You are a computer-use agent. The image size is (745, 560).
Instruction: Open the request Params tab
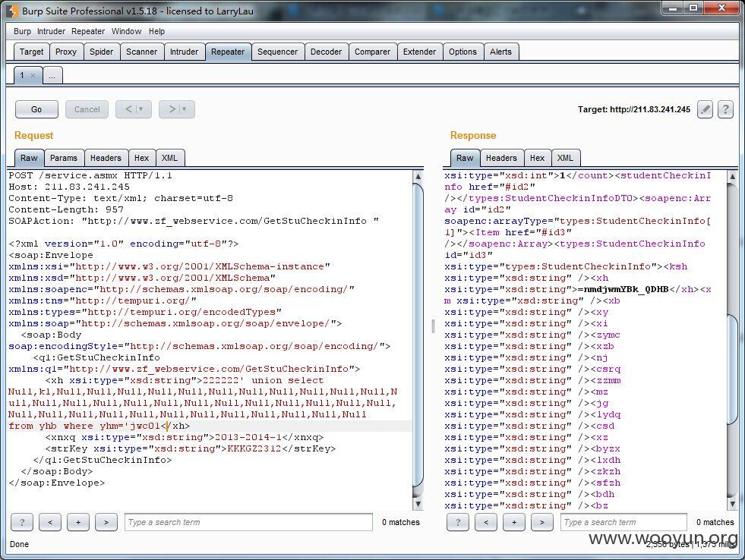(x=64, y=158)
